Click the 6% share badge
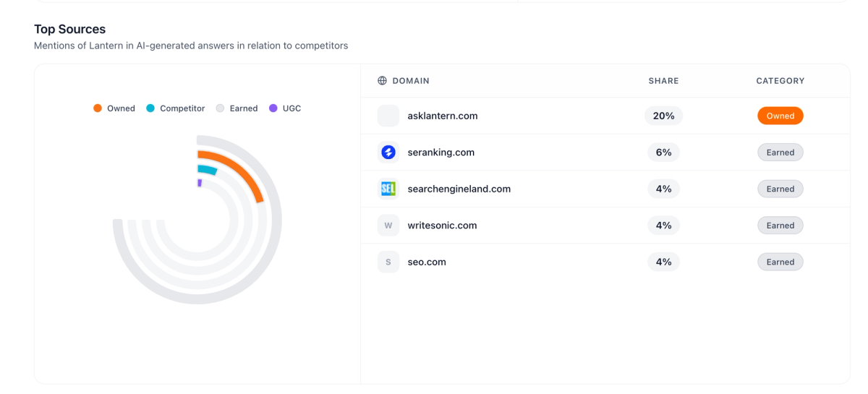 [x=664, y=153]
